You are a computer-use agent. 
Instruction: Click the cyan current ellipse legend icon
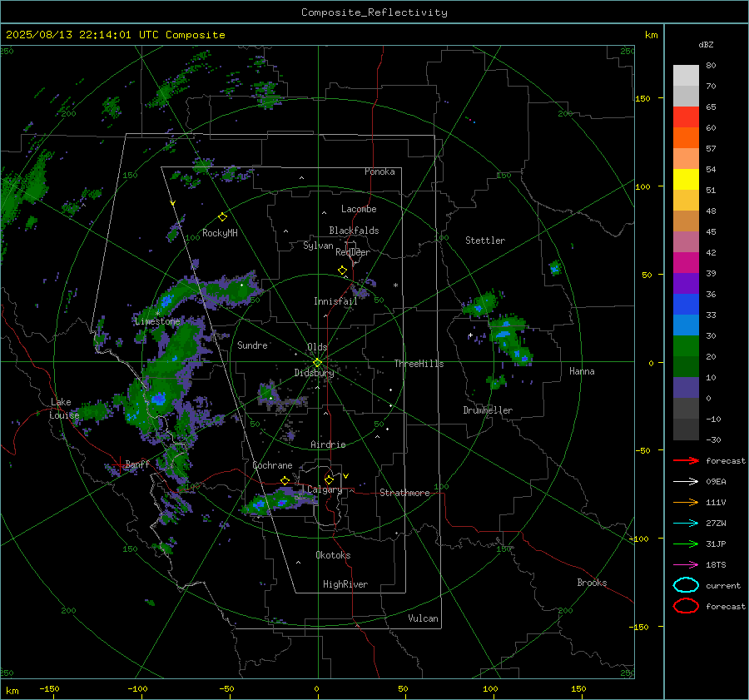click(x=686, y=585)
